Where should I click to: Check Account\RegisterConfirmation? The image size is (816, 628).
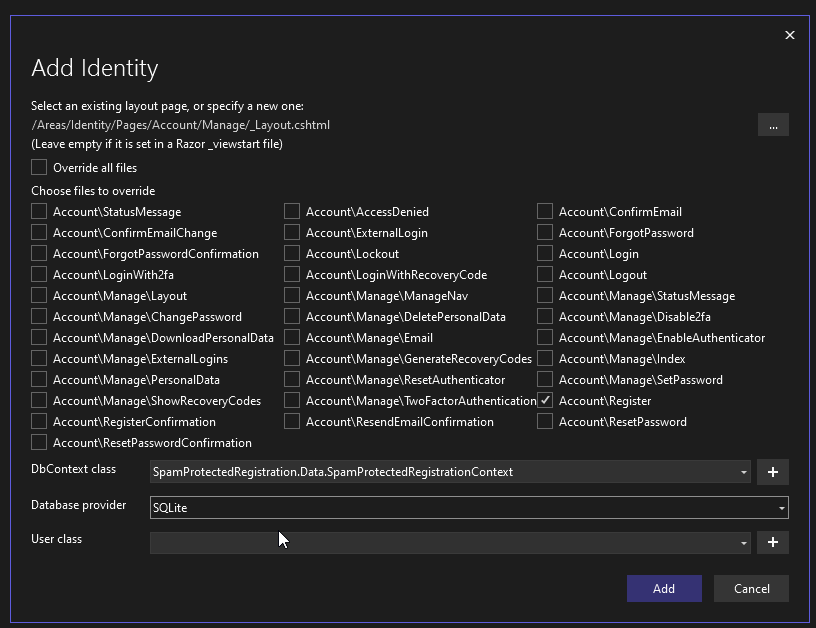[39, 421]
